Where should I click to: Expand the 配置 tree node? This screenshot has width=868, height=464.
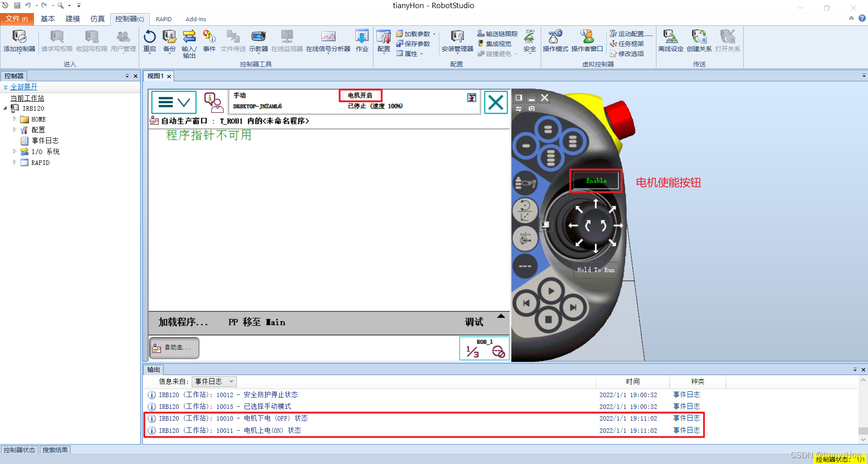[15, 130]
